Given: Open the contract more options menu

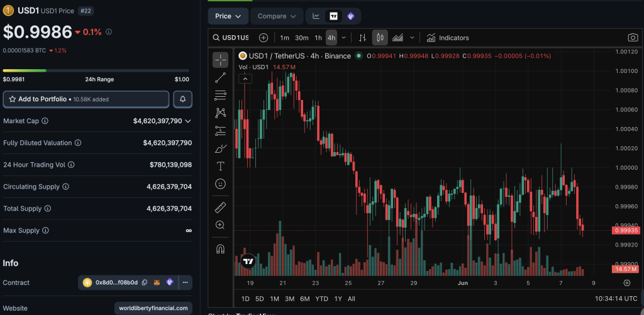Looking at the screenshot, I should coord(186,282).
